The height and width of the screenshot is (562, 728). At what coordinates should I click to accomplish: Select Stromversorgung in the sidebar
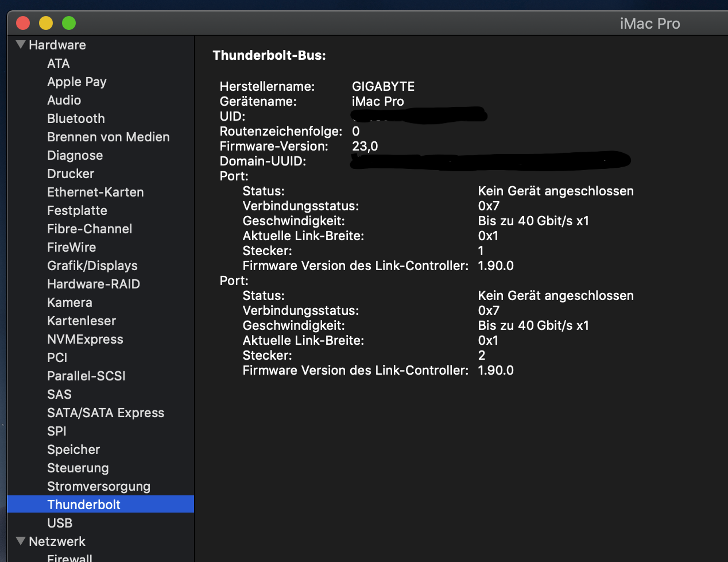click(99, 486)
